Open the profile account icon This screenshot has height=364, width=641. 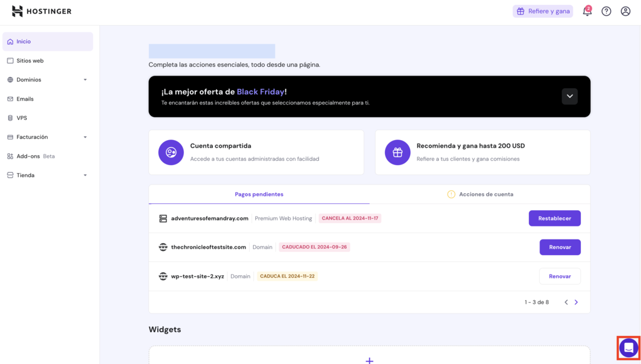pyautogui.click(x=625, y=11)
